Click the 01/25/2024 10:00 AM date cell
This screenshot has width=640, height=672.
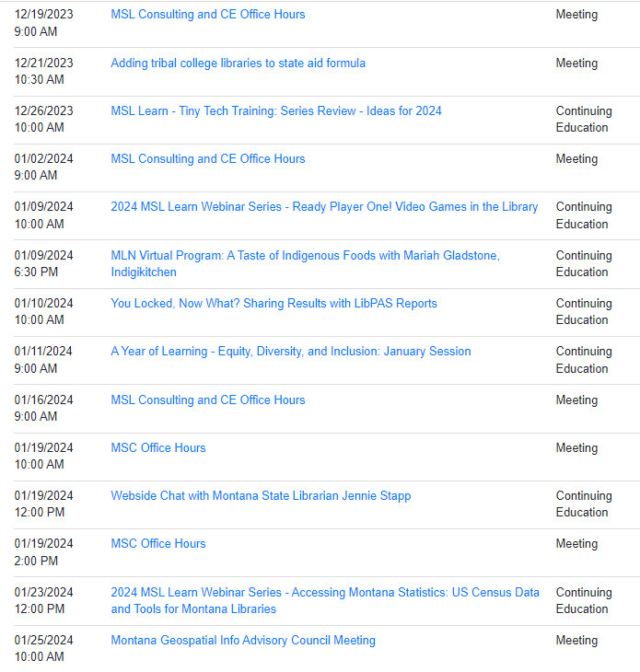(x=43, y=649)
